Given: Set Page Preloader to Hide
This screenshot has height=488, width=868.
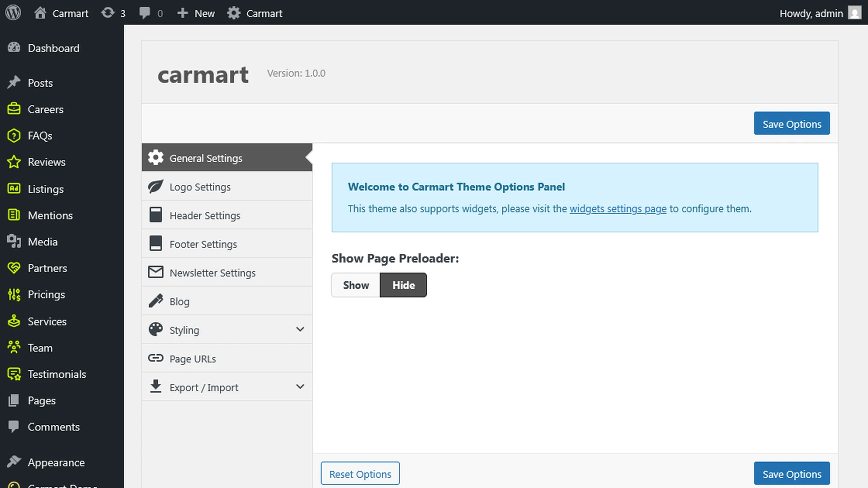Looking at the screenshot, I should click(403, 285).
